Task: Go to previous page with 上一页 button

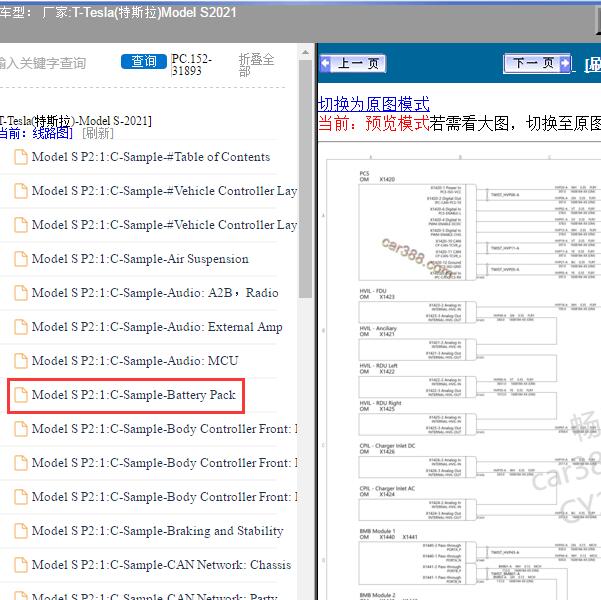Action: pyautogui.click(x=353, y=64)
